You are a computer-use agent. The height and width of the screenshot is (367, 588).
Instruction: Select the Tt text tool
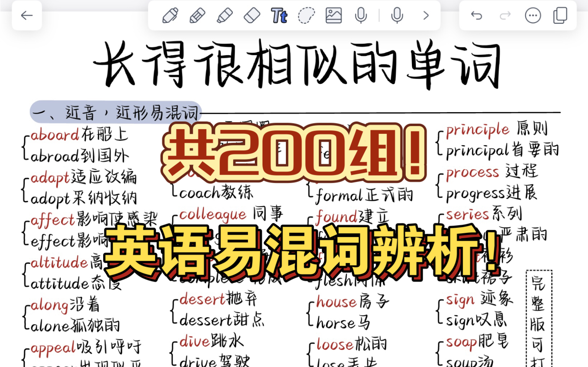[x=279, y=16]
